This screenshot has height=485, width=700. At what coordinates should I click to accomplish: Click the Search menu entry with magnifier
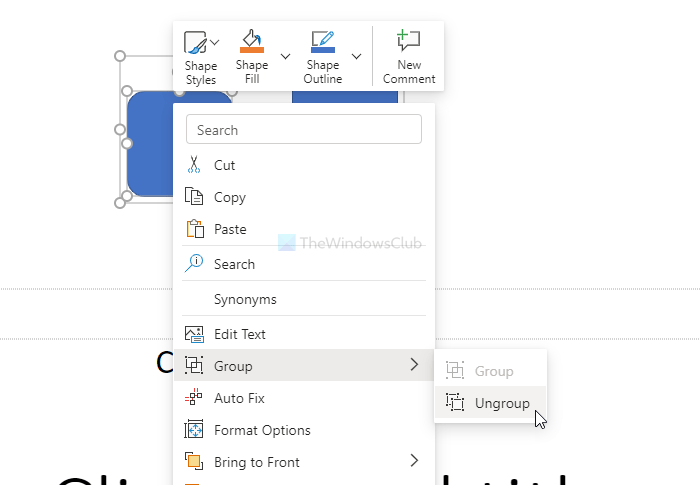[234, 264]
